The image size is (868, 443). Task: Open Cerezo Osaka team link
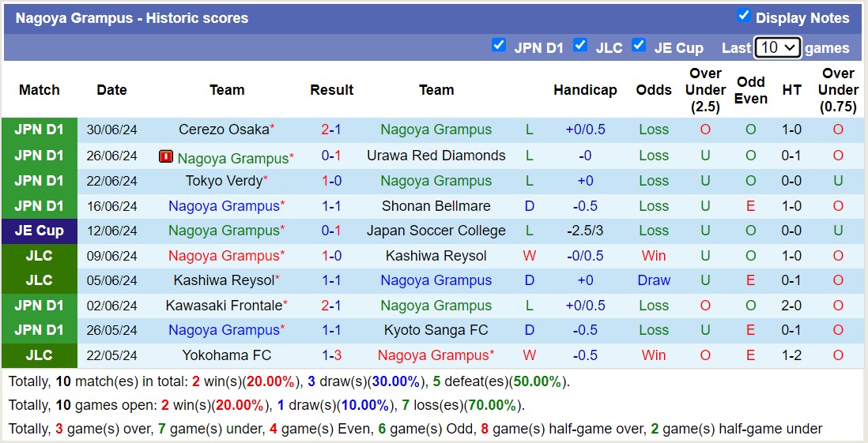click(224, 130)
